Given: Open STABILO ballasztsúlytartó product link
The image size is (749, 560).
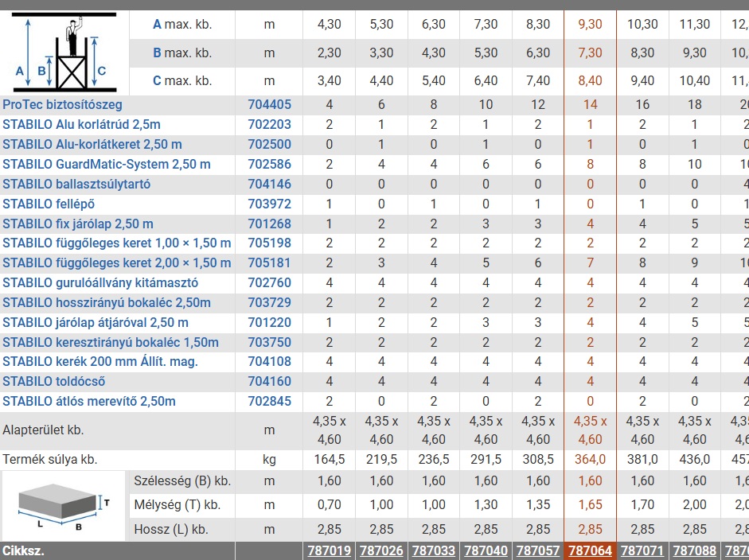Looking at the screenshot, I should click(76, 185).
